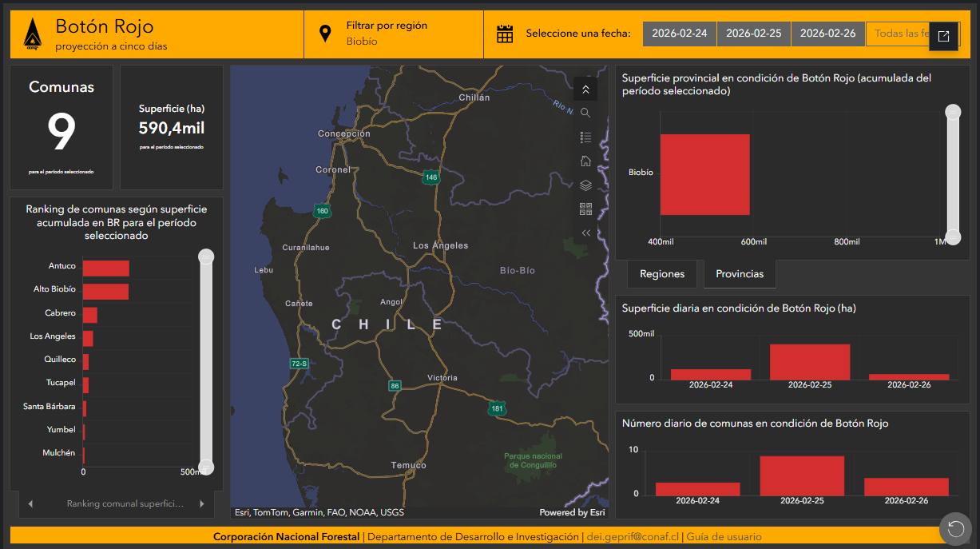Reset map to home extent
980x549 pixels.
click(585, 161)
